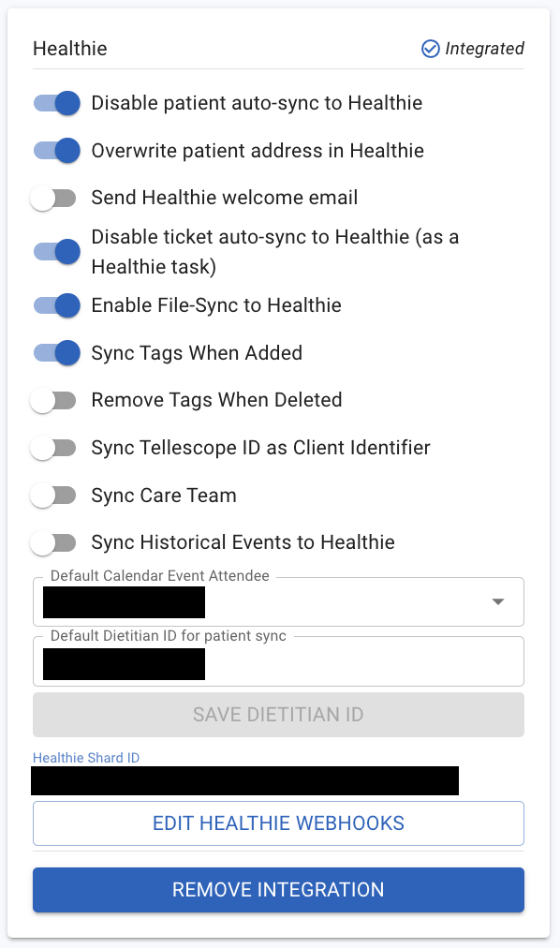This screenshot has width=560, height=948.
Task: Open Edit Healthie Webhooks
Action: pyautogui.click(x=278, y=823)
